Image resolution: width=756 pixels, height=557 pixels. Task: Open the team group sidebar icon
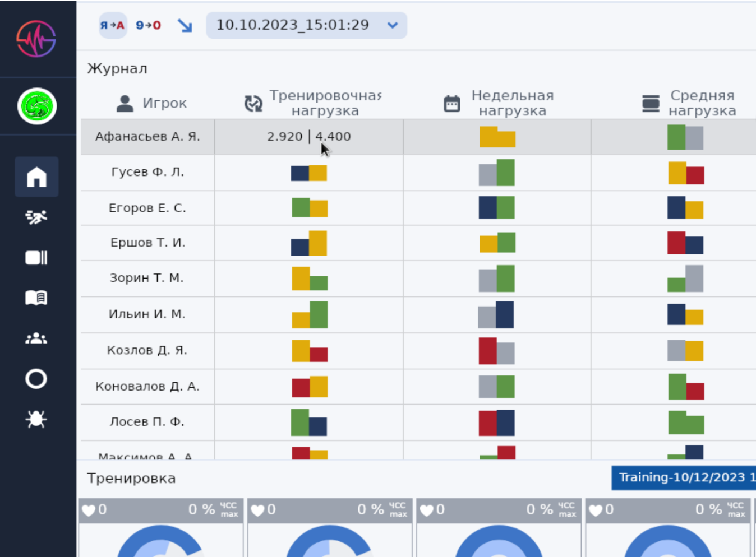coord(36,338)
